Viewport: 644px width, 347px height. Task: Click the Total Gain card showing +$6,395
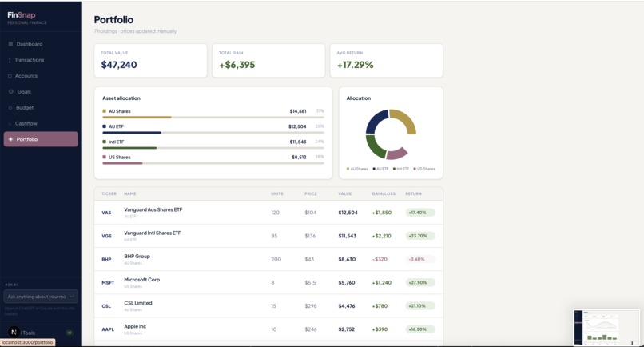(268, 61)
